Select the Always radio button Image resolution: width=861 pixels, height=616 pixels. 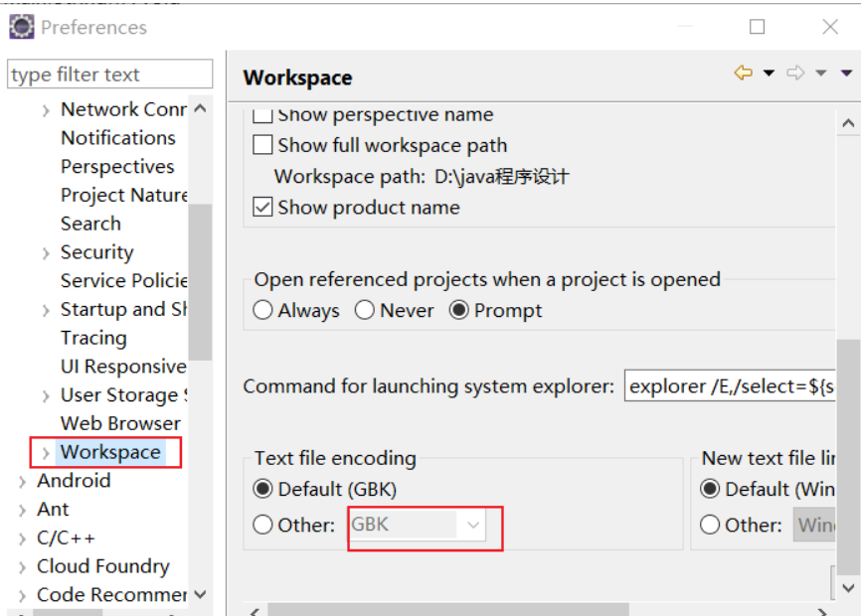click(x=262, y=310)
